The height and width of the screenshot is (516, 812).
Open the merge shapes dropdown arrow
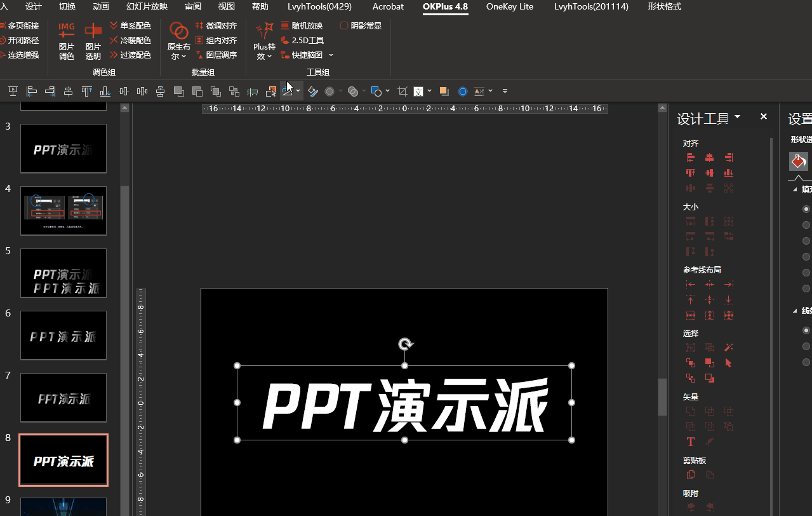coord(364,91)
